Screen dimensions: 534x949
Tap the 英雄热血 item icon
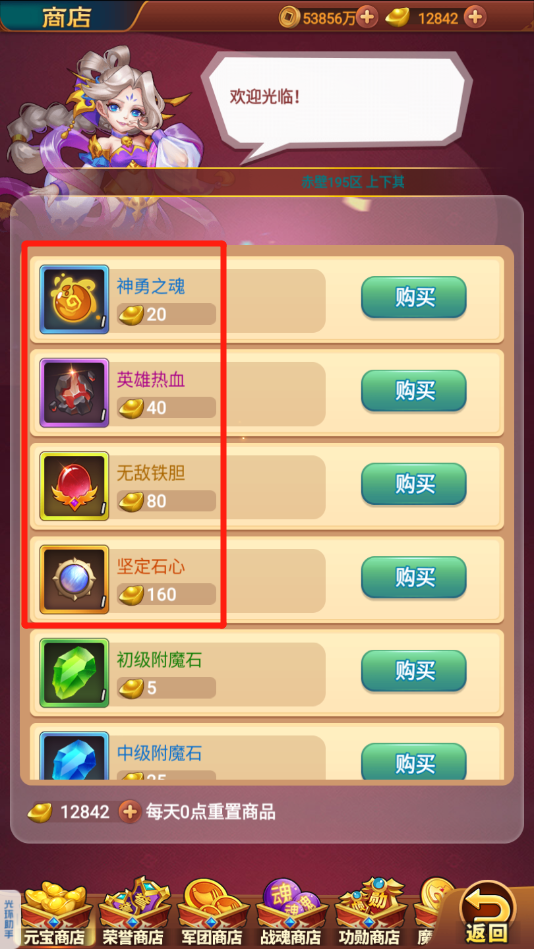[74, 393]
